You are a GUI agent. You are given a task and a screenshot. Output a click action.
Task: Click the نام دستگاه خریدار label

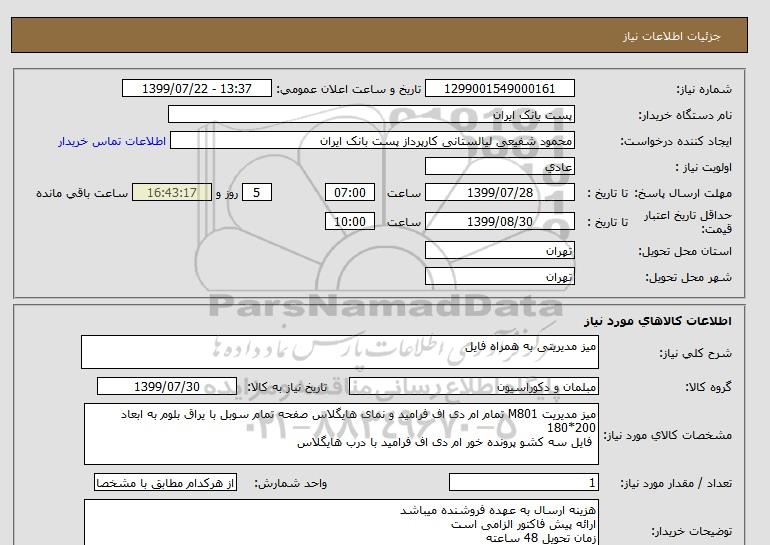(x=685, y=115)
